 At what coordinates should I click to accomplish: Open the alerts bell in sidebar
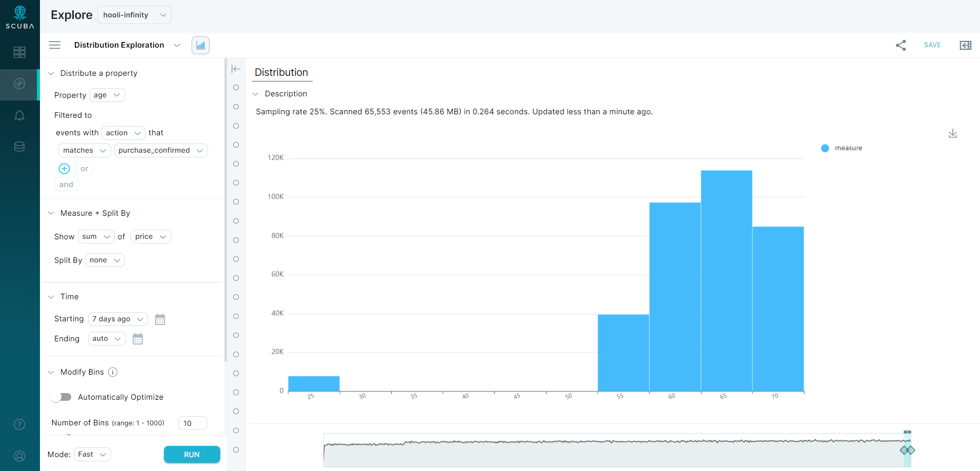(19, 115)
